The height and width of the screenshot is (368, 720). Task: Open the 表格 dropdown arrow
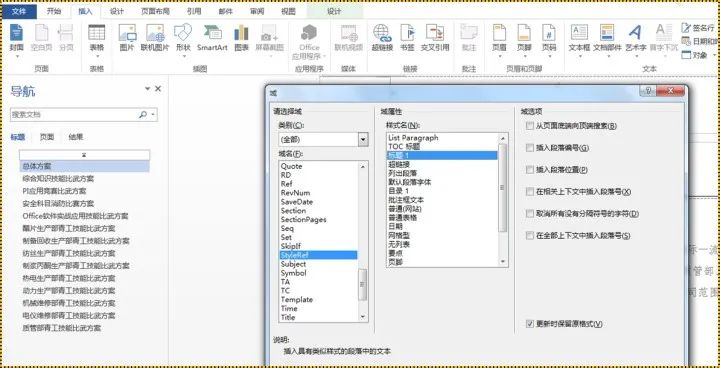pyautogui.click(x=96, y=57)
